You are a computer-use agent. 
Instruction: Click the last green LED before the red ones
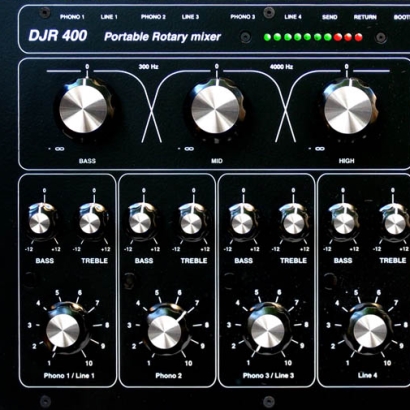[x=328, y=37]
